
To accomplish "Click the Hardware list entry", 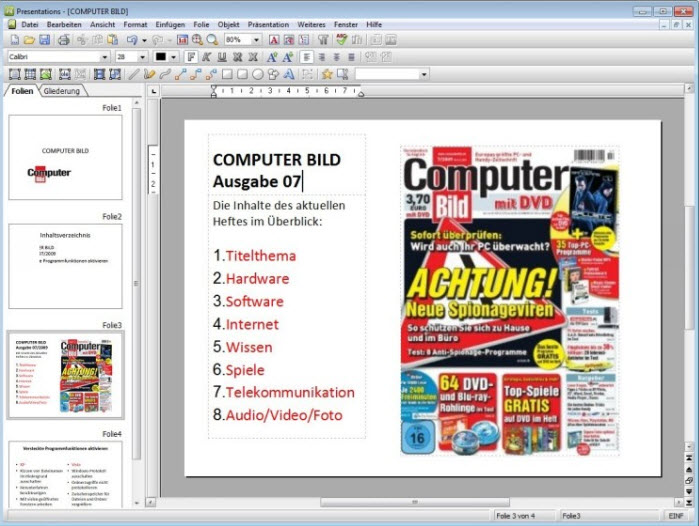I will pos(258,279).
